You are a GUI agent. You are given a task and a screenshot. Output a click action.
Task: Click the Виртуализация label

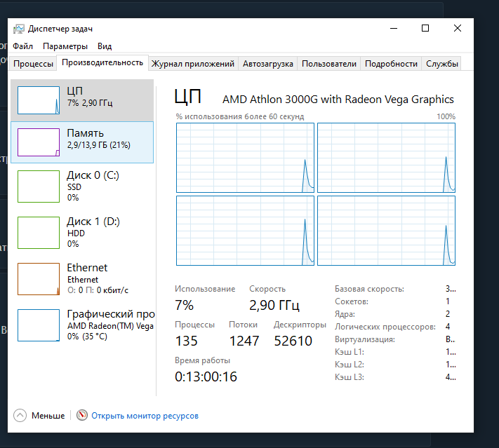pyautogui.click(x=365, y=339)
